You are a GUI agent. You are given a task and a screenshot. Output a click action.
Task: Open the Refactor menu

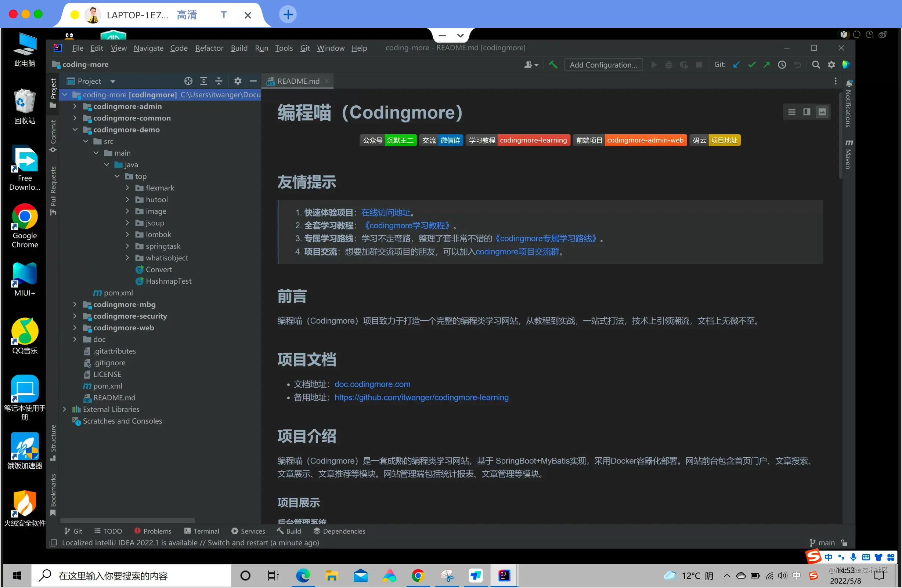(209, 48)
